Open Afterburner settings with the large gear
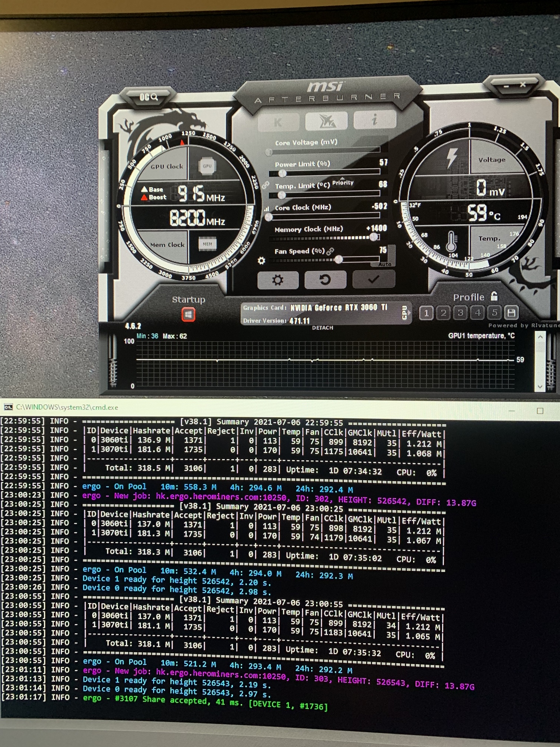560x747 pixels. pos(278,280)
